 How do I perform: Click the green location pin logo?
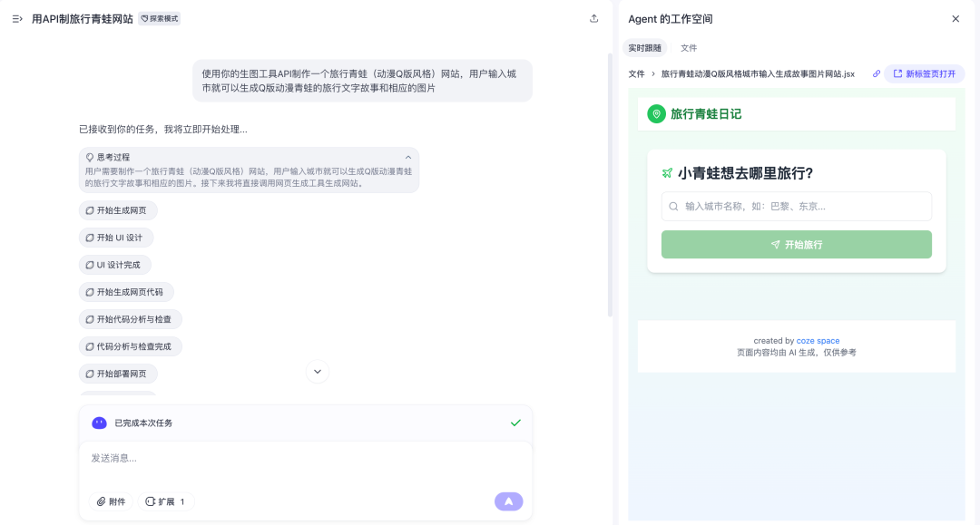(x=656, y=114)
